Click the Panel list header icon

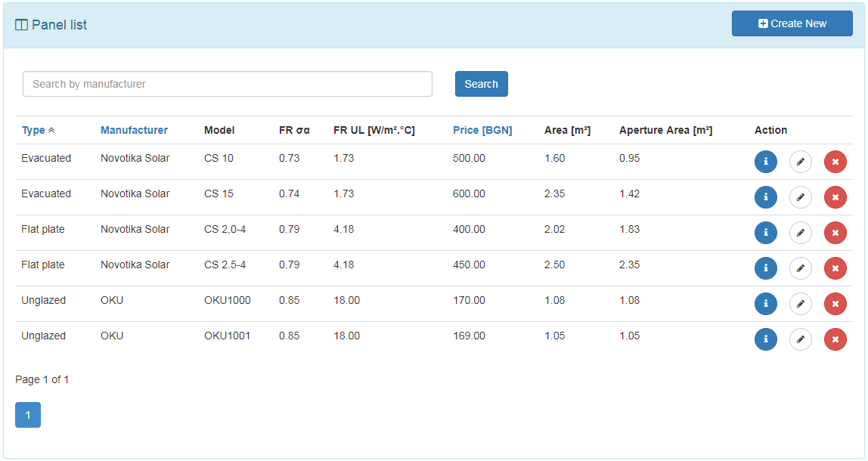(21, 25)
